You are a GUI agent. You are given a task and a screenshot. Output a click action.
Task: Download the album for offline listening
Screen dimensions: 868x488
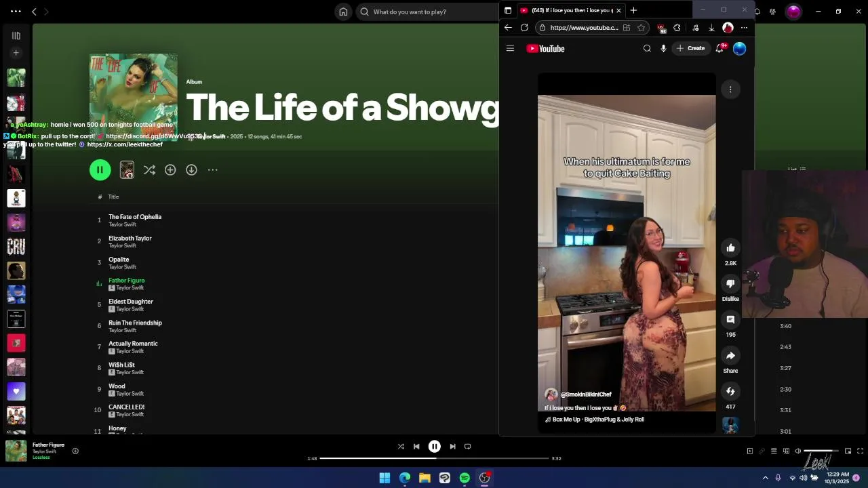pos(191,170)
